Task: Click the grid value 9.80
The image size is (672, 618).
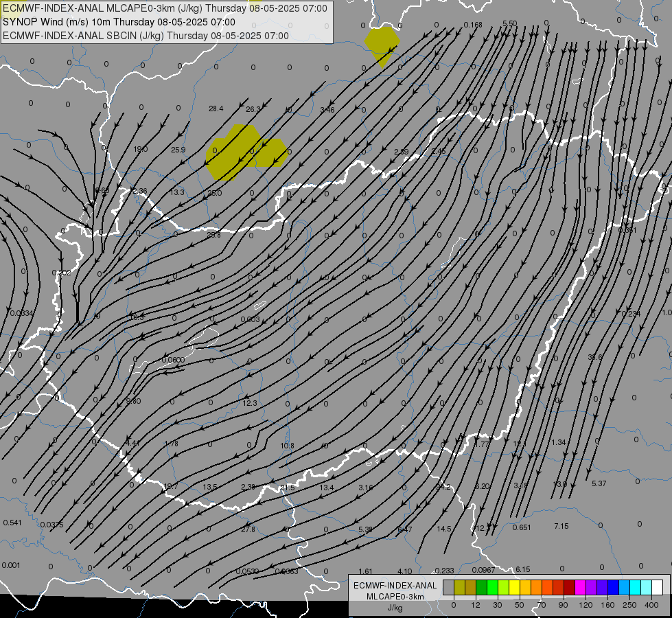Action: (134, 401)
